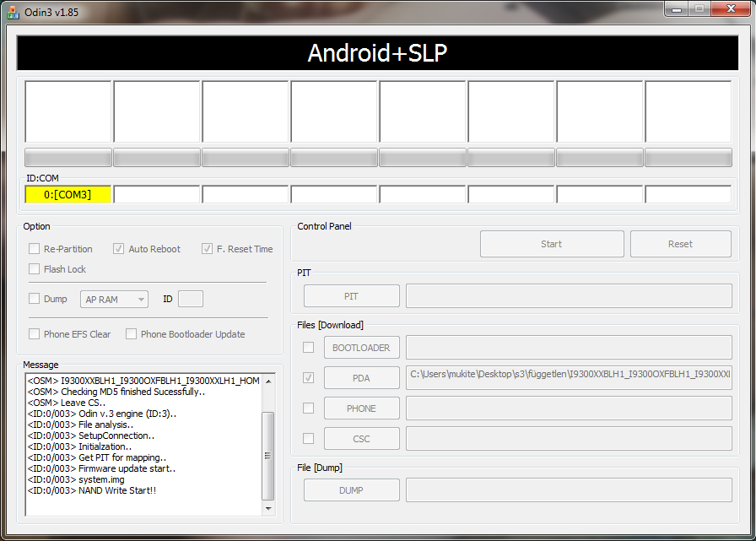Click the Odin3 app icon in title bar
Viewport: 756px width, 541px height.
tap(13, 12)
